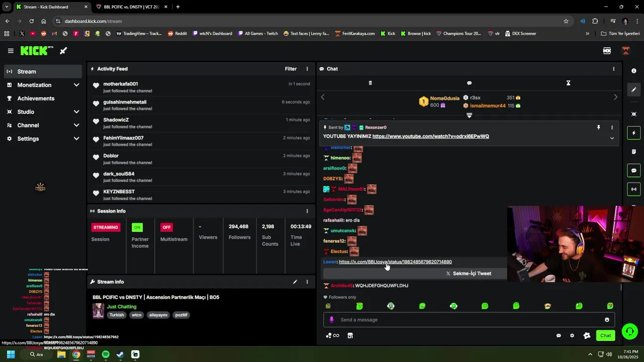The height and width of the screenshot is (362, 644).
Task: Click motherkafa001 in Activity Feed
Action: [121, 84]
